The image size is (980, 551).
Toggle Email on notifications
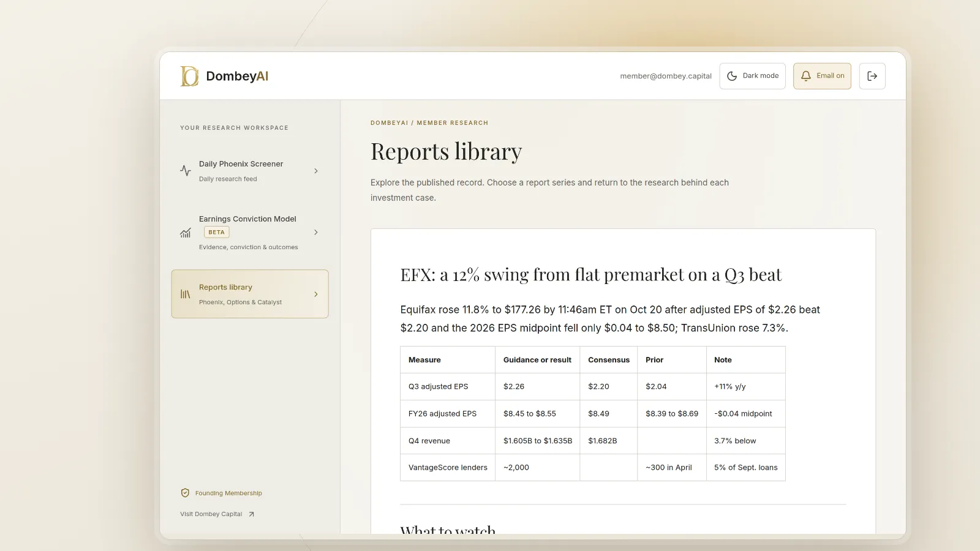coord(822,76)
